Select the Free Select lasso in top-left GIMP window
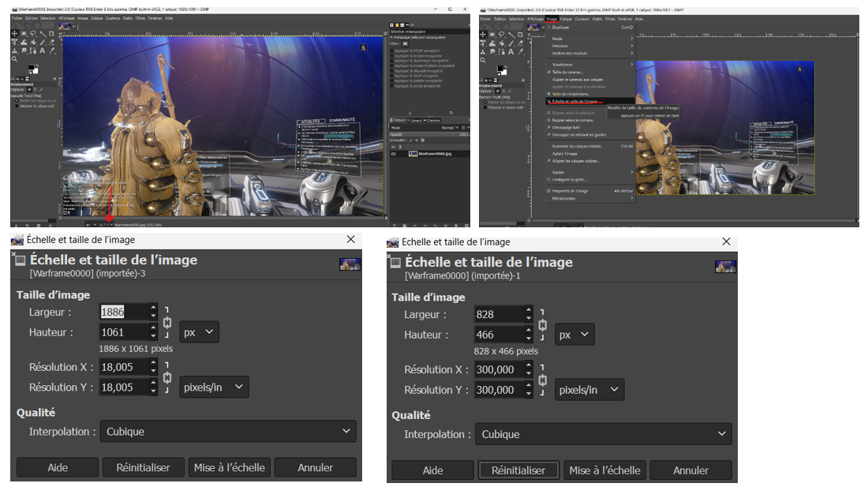Viewport: 868px width, 487px height. [x=33, y=33]
